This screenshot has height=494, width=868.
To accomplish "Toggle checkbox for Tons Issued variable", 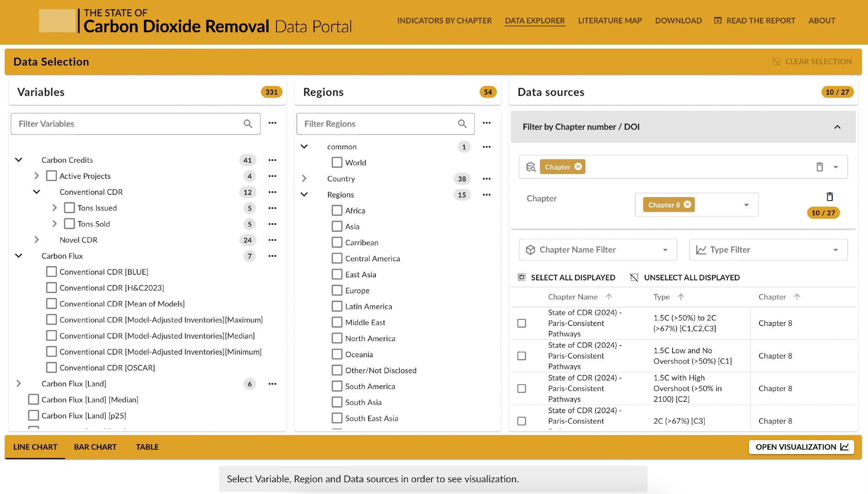I will pos(70,207).
